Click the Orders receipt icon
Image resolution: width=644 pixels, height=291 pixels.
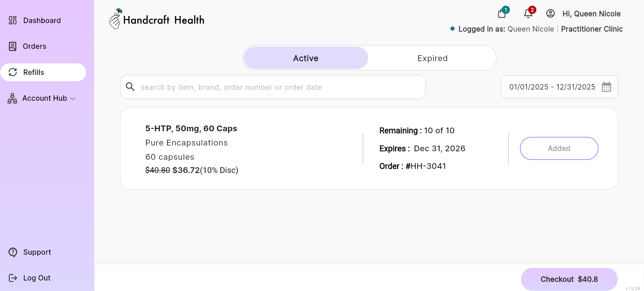click(13, 46)
